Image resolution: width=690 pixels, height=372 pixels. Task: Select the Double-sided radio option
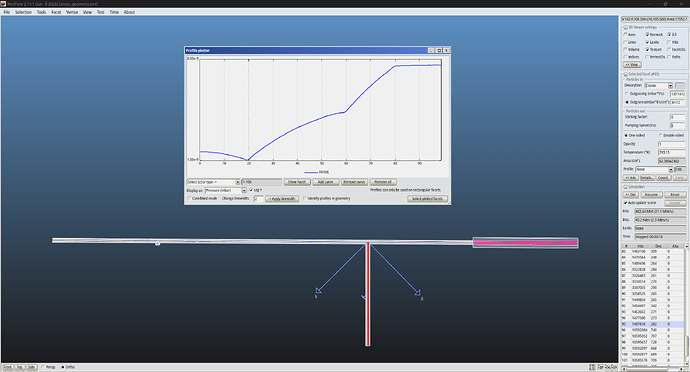(x=661, y=135)
